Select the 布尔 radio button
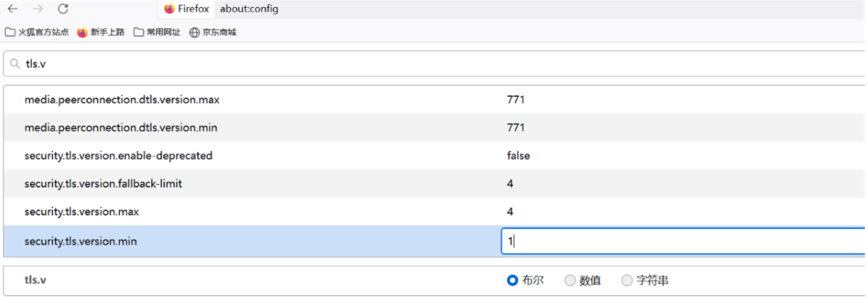Image resolution: width=868 pixels, height=303 pixels. click(x=513, y=280)
